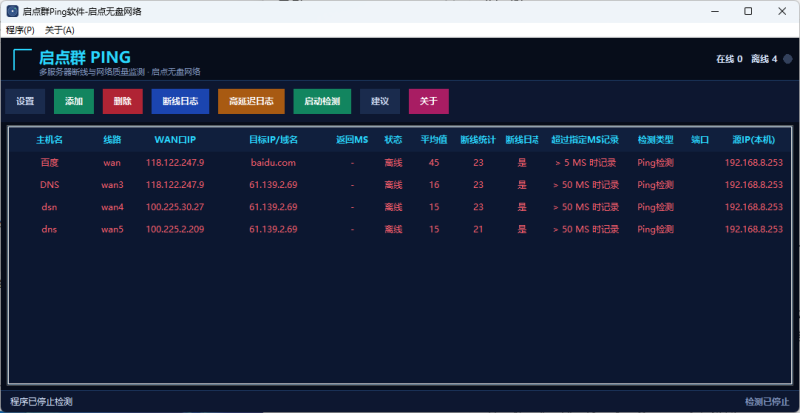Click the wan5 line cell
The image size is (800, 413).
[x=112, y=229]
